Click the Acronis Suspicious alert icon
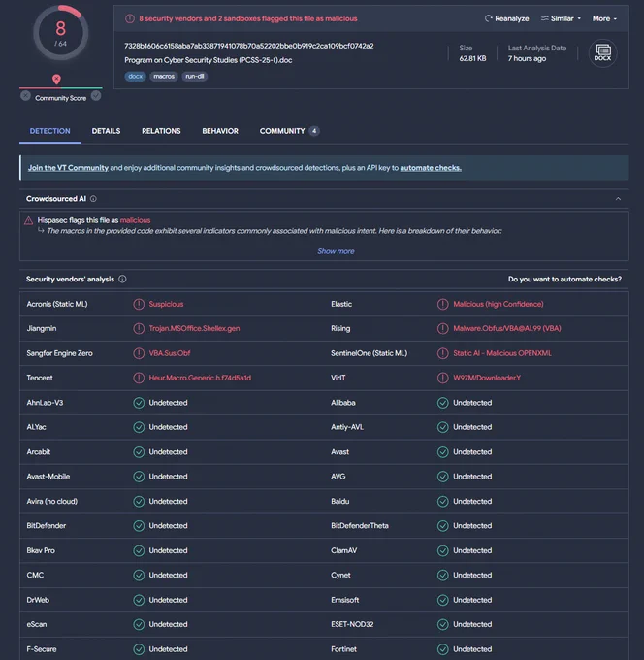This screenshot has width=644, height=660. click(139, 304)
